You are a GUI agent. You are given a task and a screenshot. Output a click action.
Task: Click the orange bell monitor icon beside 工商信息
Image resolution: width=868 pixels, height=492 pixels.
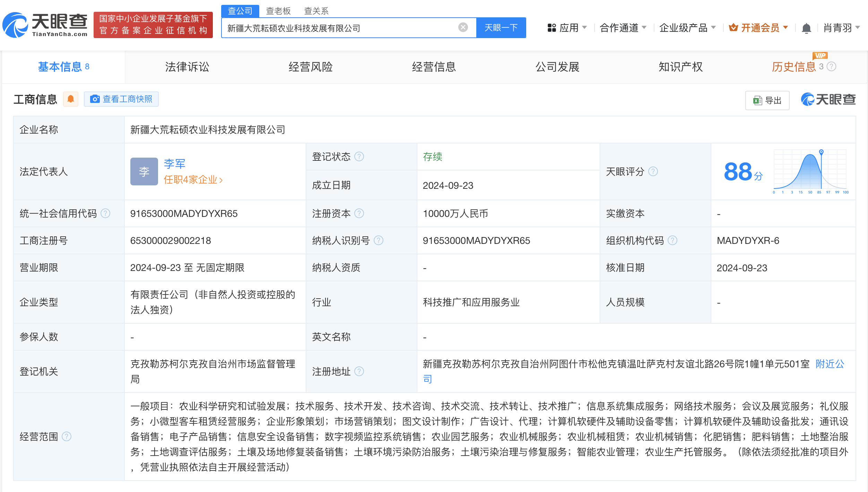[x=71, y=99]
